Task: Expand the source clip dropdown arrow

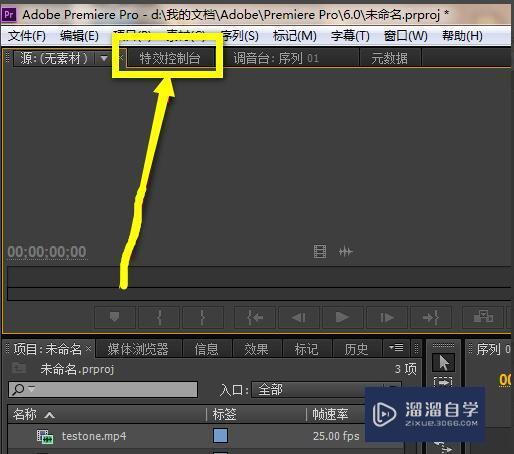Action: tap(104, 59)
